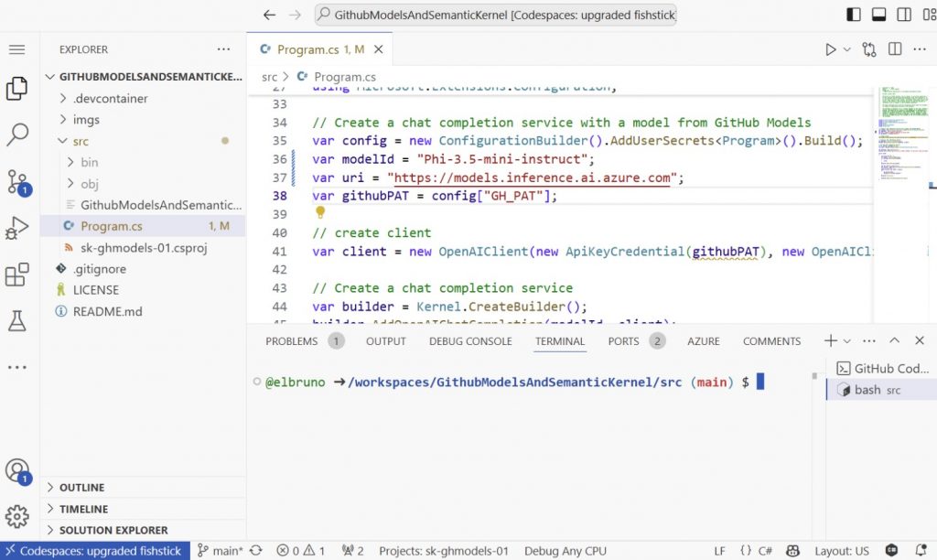Click the Run program play button
Image resolution: width=937 pixels, height=560 pixels.
point(830,49)
